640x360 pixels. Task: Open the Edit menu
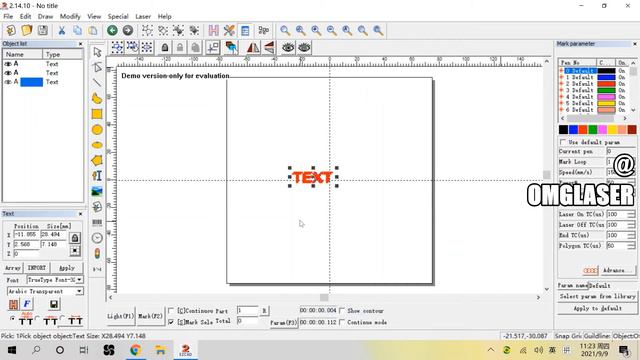pos(25,16)
